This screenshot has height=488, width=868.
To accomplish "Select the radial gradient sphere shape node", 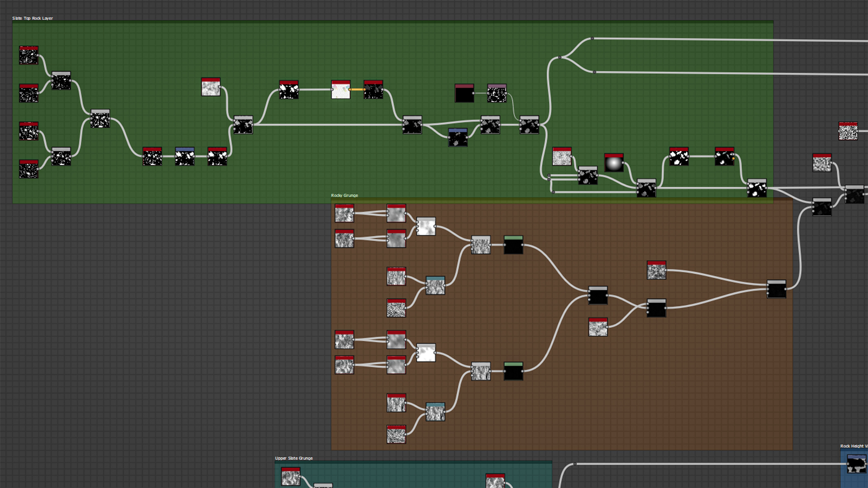I will (x=614, y=163).
